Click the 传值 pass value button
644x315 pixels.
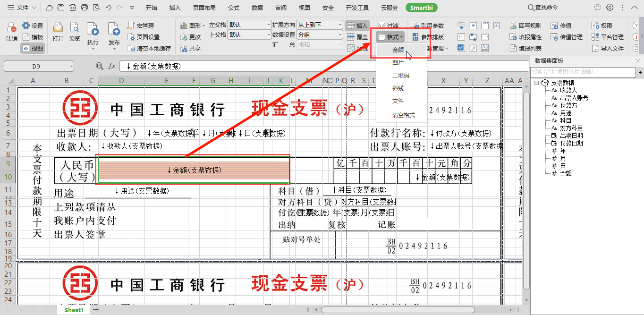(x=561, y=26)
